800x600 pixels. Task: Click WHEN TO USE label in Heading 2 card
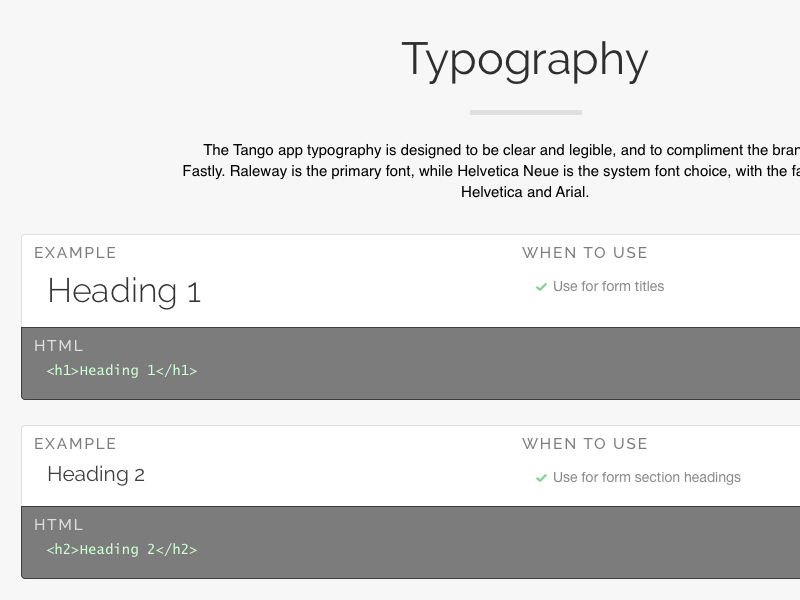click(x=585, y=444)
